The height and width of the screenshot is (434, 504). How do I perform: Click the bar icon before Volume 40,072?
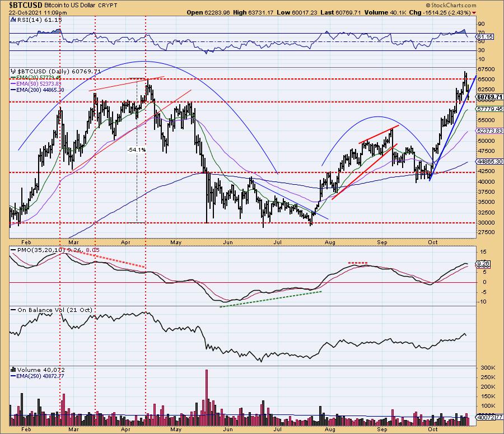13,370
